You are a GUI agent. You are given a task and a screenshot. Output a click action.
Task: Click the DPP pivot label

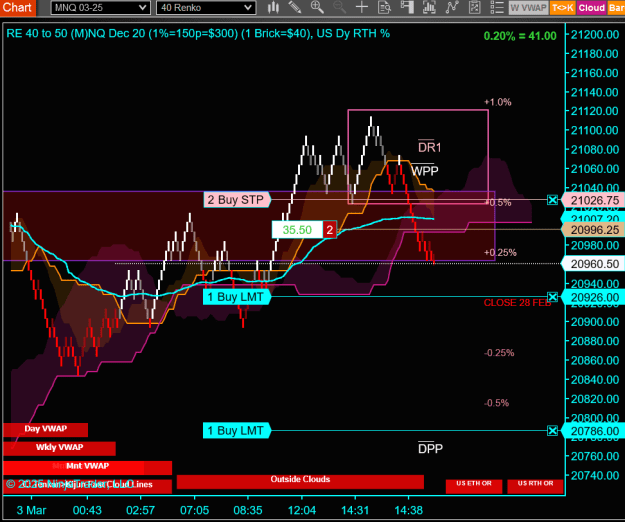430,448
